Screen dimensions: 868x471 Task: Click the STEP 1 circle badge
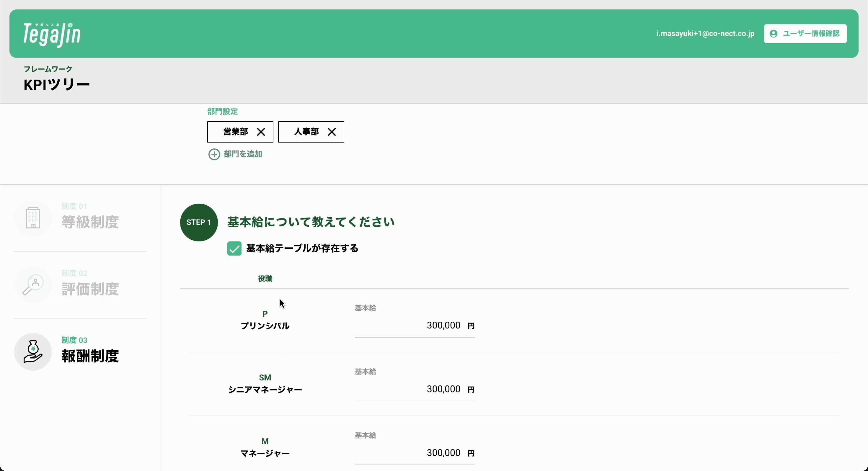[x=199, y=222]
